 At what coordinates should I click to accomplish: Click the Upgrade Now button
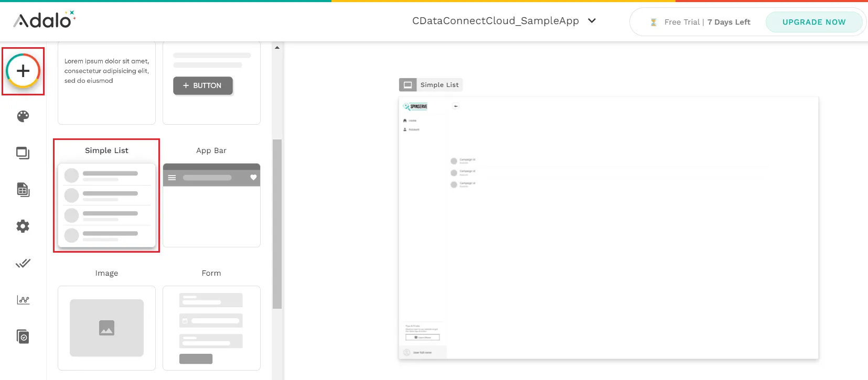[813, 22]
